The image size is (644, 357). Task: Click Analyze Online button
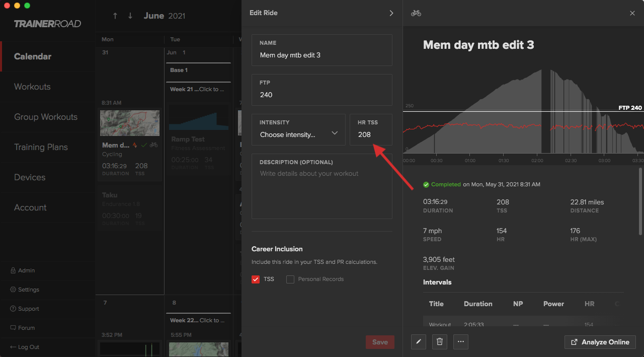click(x=600, y=342)
